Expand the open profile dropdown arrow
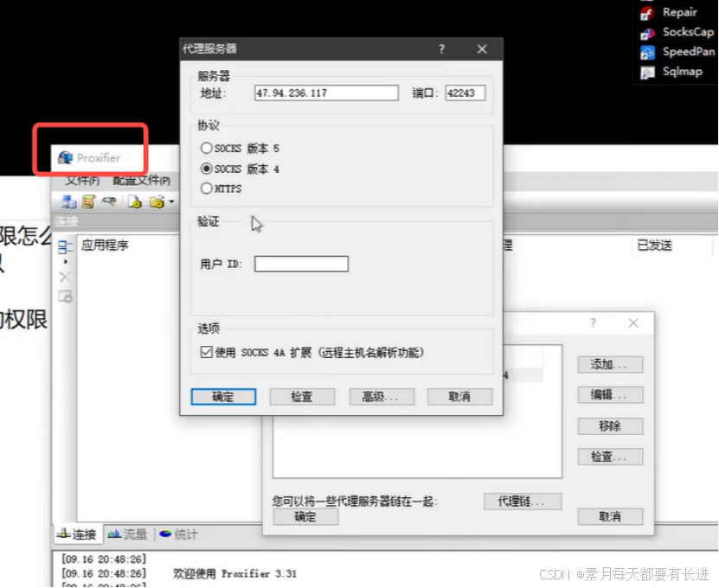This screenshot has height=588, width=719. pos(171,201)
